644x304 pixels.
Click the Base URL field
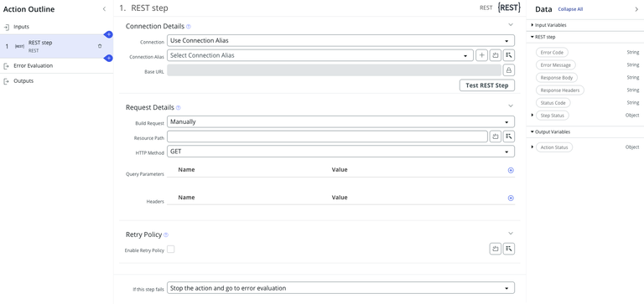pyautogui.click(x=334, y=70)
